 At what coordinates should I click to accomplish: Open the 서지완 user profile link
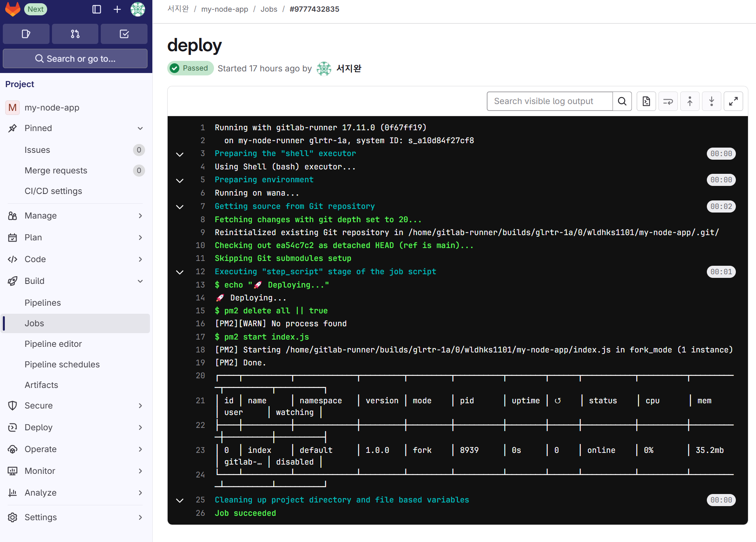pyautogui.click(x=349, y=69)
